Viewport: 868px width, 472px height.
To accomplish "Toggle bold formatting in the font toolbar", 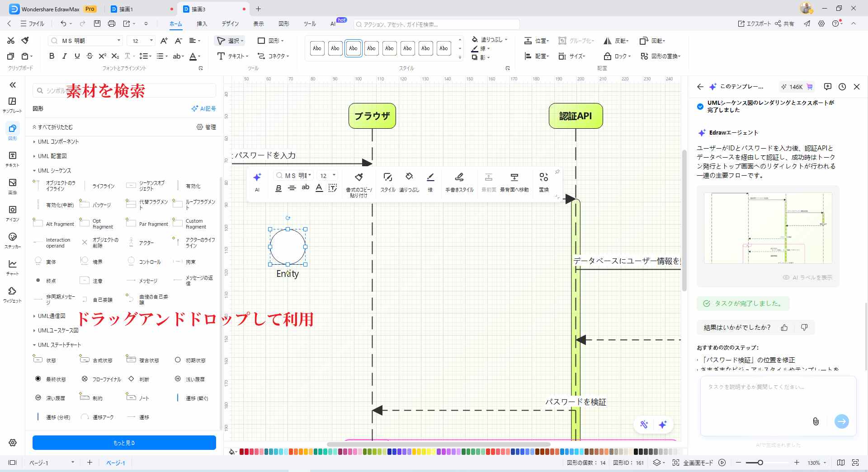I will 52,56.
